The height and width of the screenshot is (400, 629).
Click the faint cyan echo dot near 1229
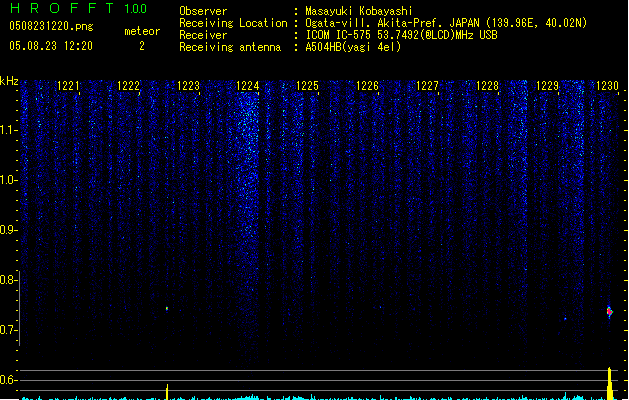click(x=566, y=319)
